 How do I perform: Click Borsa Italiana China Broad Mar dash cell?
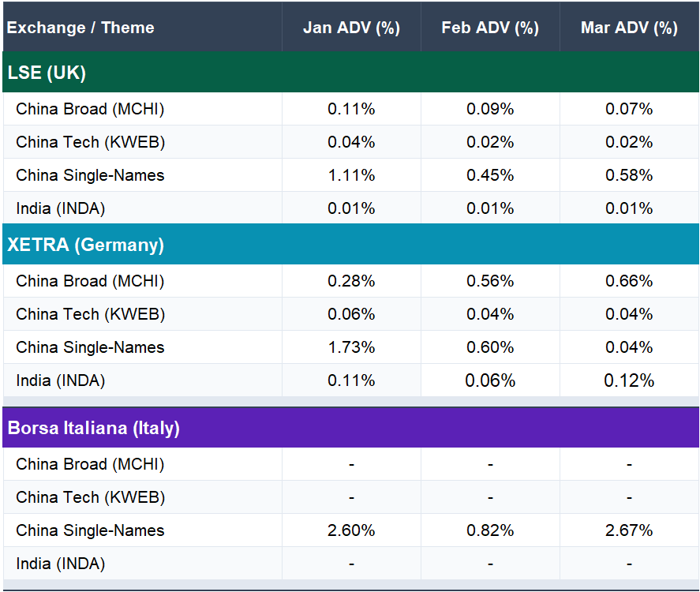pyautogui.click(x=629, y=464)
